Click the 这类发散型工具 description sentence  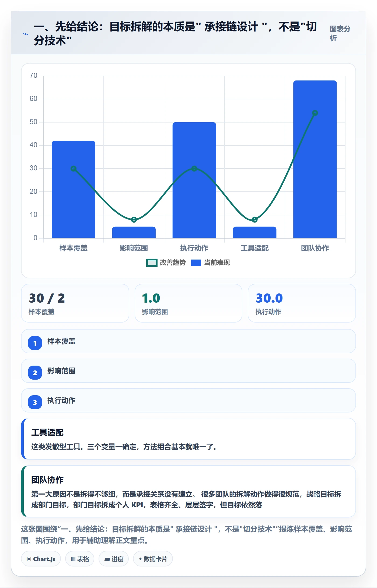point(124,447)
